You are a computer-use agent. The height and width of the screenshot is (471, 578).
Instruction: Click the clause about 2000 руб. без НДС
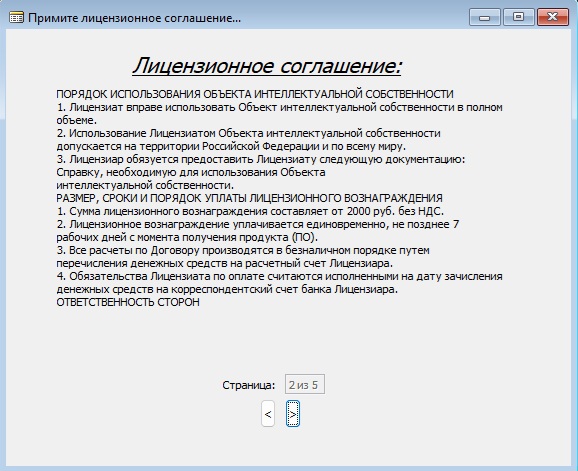pyautogui.click(x=250, y=211)
